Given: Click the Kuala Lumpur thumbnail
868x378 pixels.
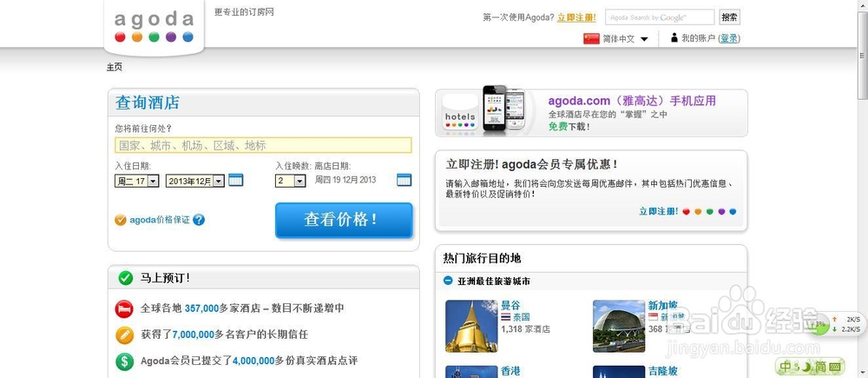Looking at the screenshot, I should [x=619, y=372].
